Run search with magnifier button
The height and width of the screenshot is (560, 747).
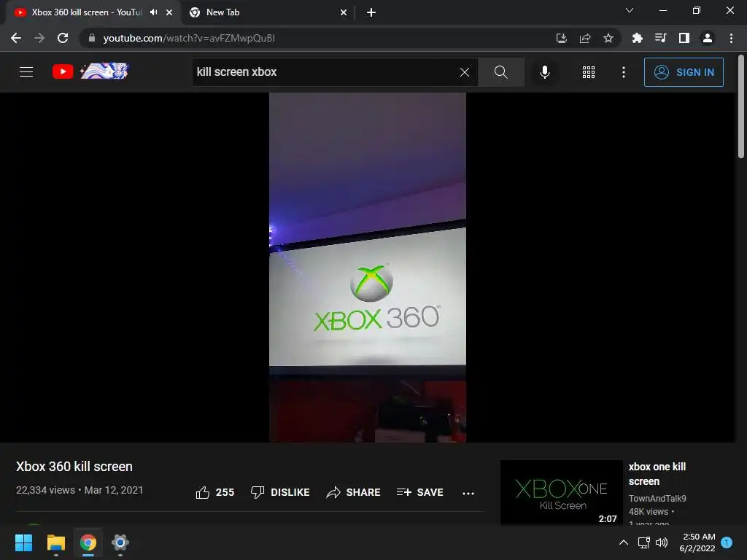(500, 72)
